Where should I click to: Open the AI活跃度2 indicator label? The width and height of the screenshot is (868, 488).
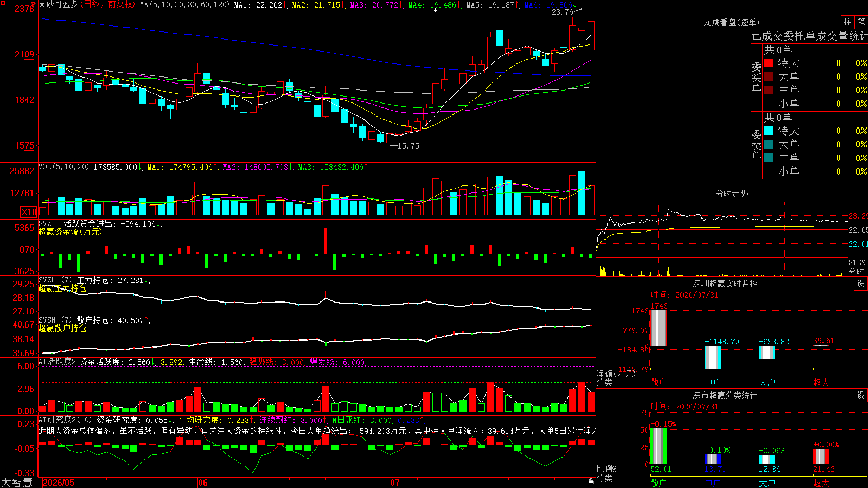pos(57,362)
